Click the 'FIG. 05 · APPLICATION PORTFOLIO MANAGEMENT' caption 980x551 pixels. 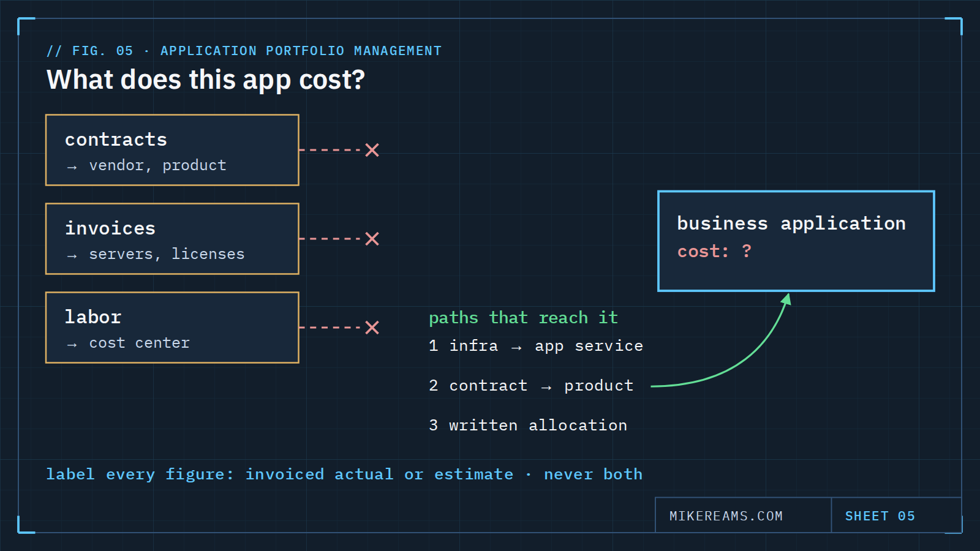(x=244, y=51)
